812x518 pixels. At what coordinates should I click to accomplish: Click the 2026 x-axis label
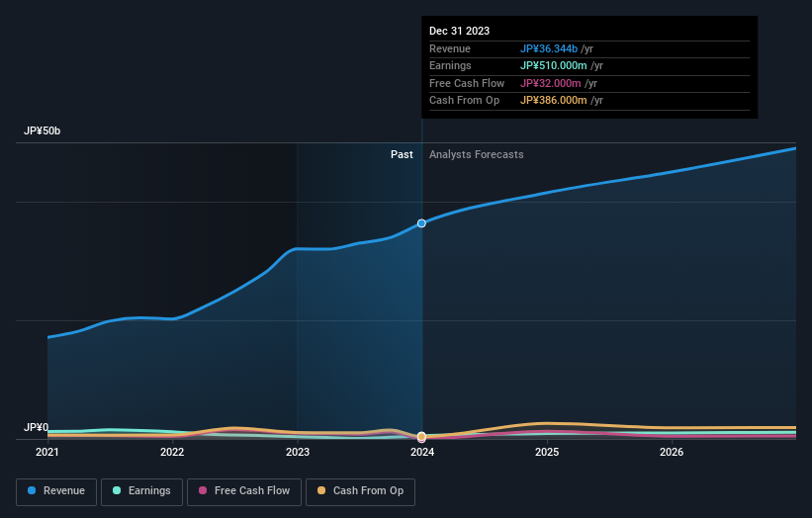pos(672,453)
